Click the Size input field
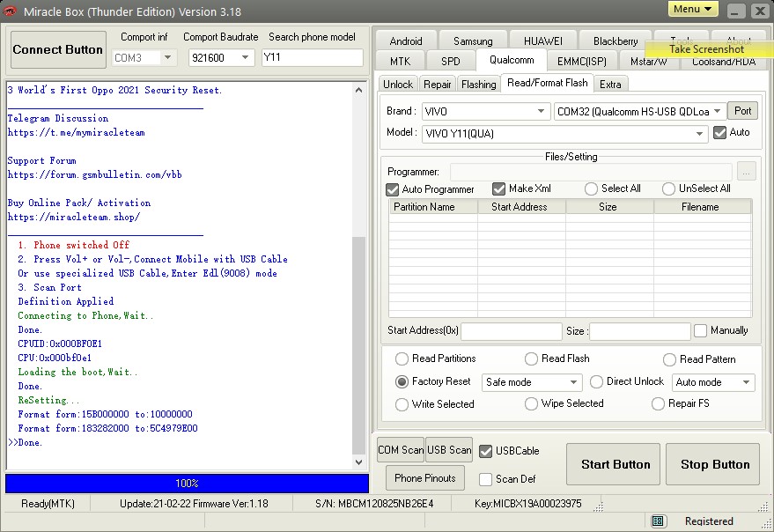 point(640,331)
